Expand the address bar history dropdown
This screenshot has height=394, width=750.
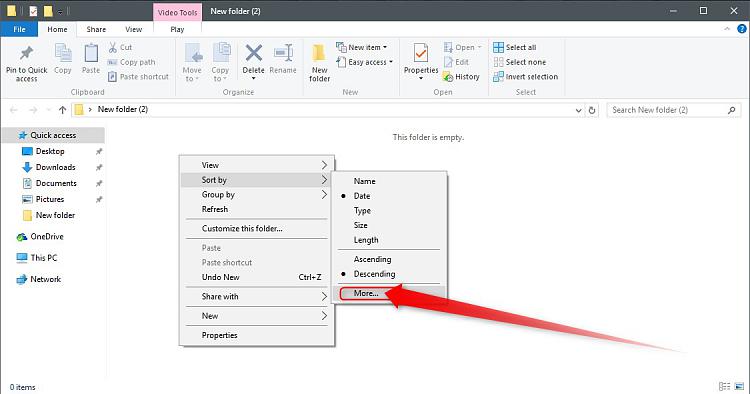coord(578,110)
